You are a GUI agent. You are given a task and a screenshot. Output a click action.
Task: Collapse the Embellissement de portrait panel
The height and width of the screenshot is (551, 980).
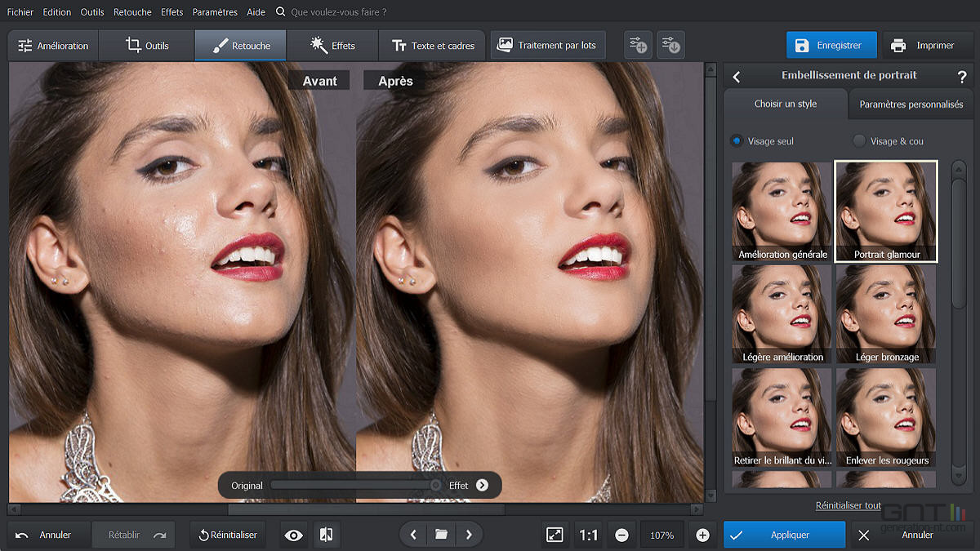tap(736, 75)
